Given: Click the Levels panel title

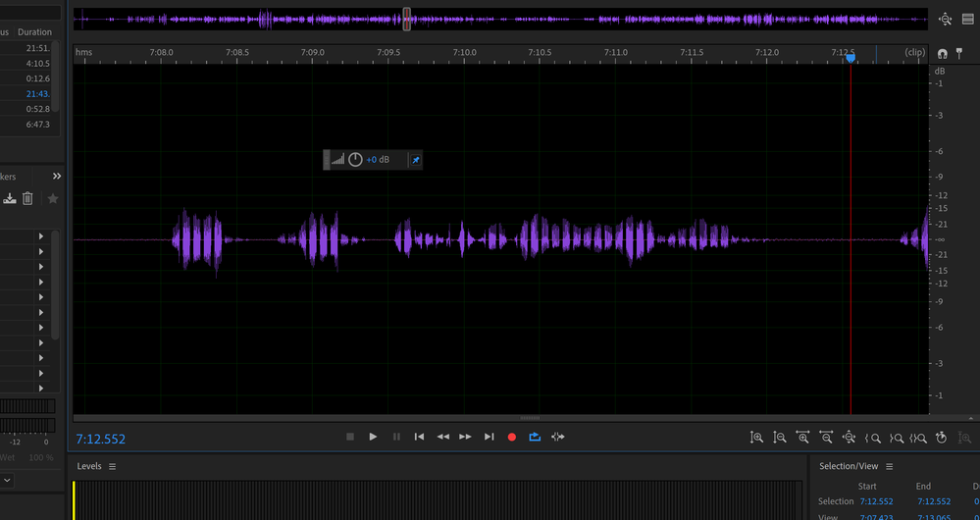Looking at the screenshot, I should point(89,466).
